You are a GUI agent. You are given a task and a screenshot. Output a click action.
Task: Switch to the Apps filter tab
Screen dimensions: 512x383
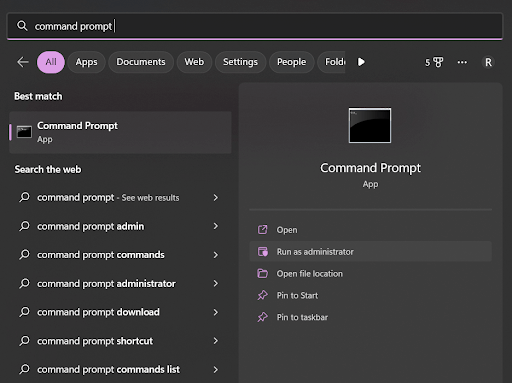(86, 62)
